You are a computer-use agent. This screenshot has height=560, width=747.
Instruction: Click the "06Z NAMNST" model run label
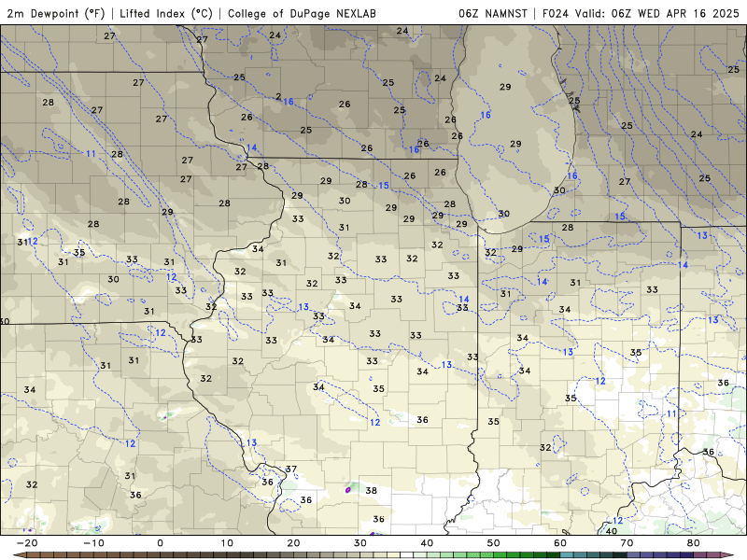[x=493, y=13]
